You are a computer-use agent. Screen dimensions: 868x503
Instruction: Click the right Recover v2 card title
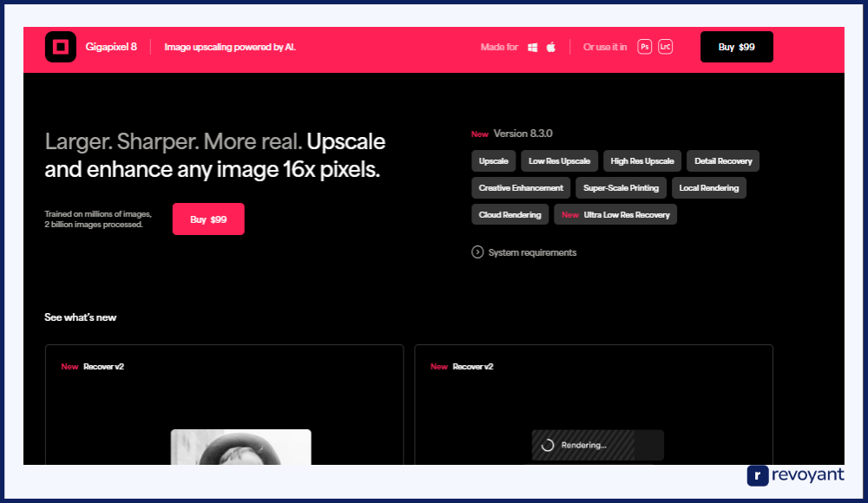[473, 366]
